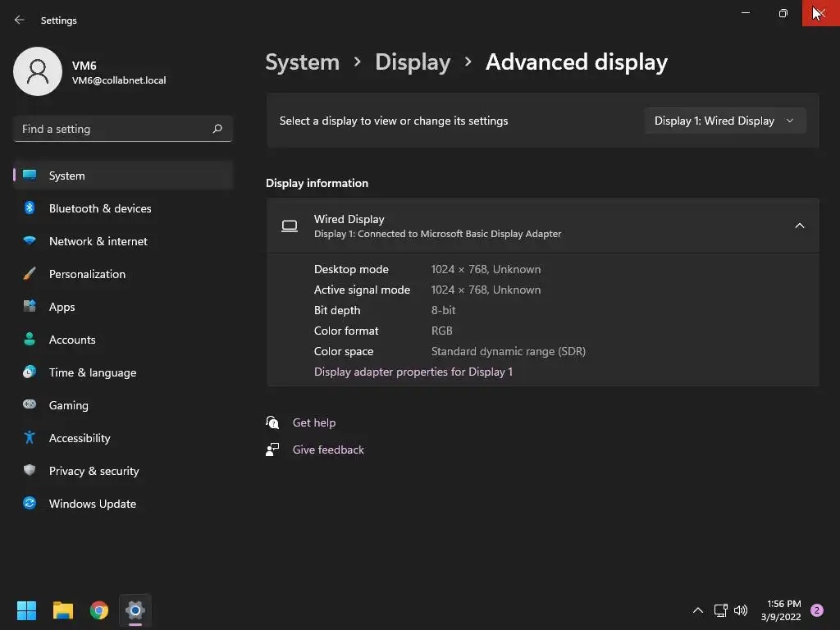Click the VM6 user profile avatar
This screenshot has height=630, width=840.
pos(38,71)
